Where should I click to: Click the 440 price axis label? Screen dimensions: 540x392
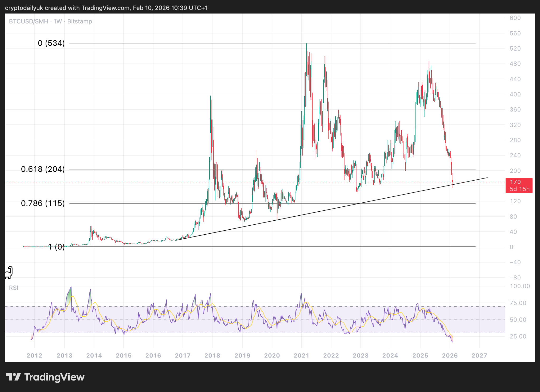tap(515, 79)
